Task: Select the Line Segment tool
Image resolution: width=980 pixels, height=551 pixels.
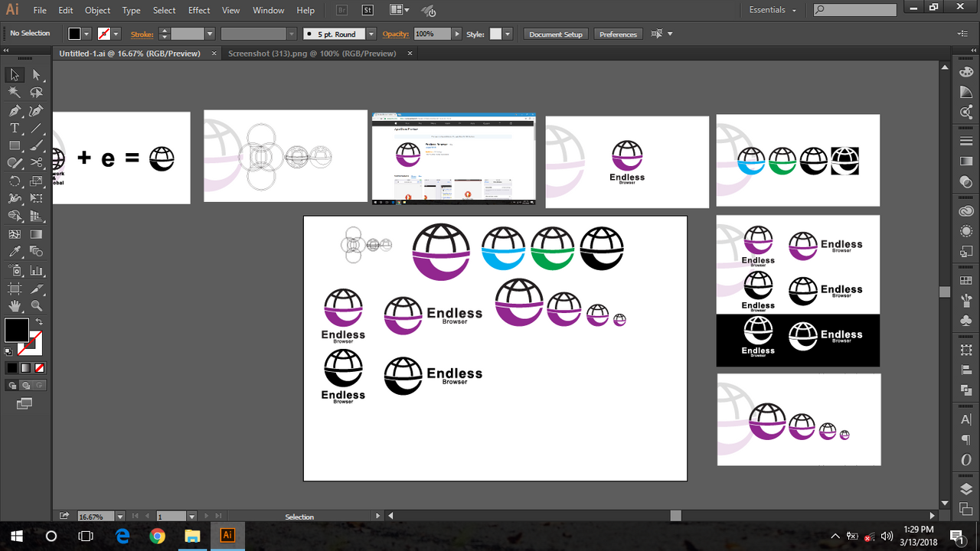Action: coord(36,128)
